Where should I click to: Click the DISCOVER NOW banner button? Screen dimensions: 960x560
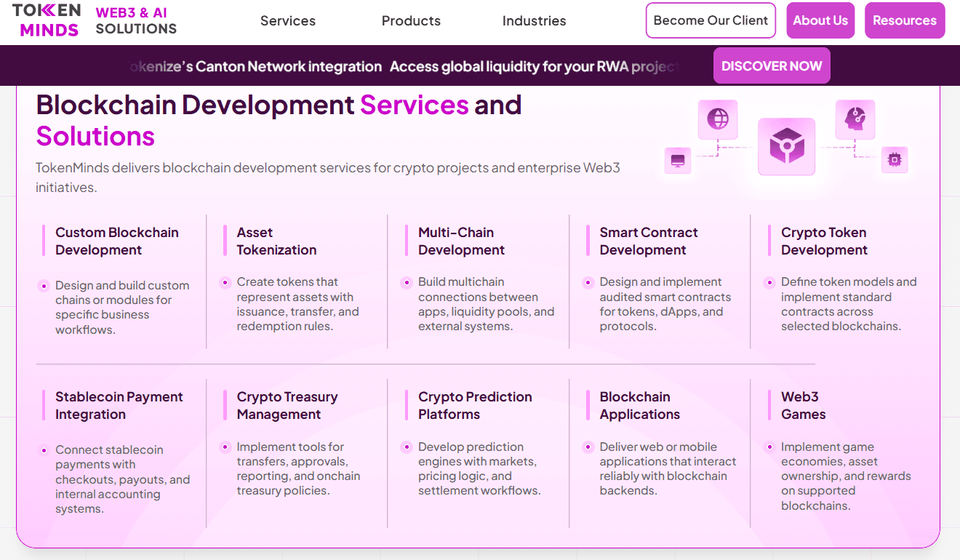[x=772, y=66]
